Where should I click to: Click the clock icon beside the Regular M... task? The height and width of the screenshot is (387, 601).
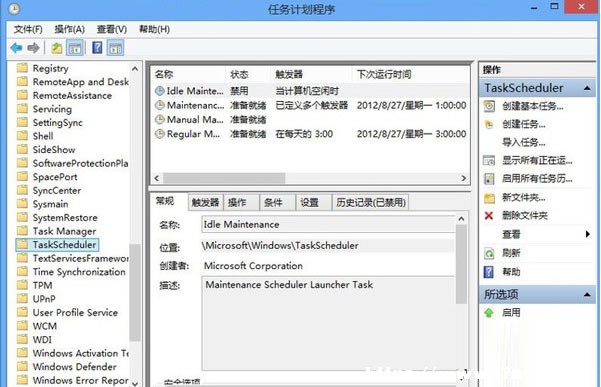[159, 134]
